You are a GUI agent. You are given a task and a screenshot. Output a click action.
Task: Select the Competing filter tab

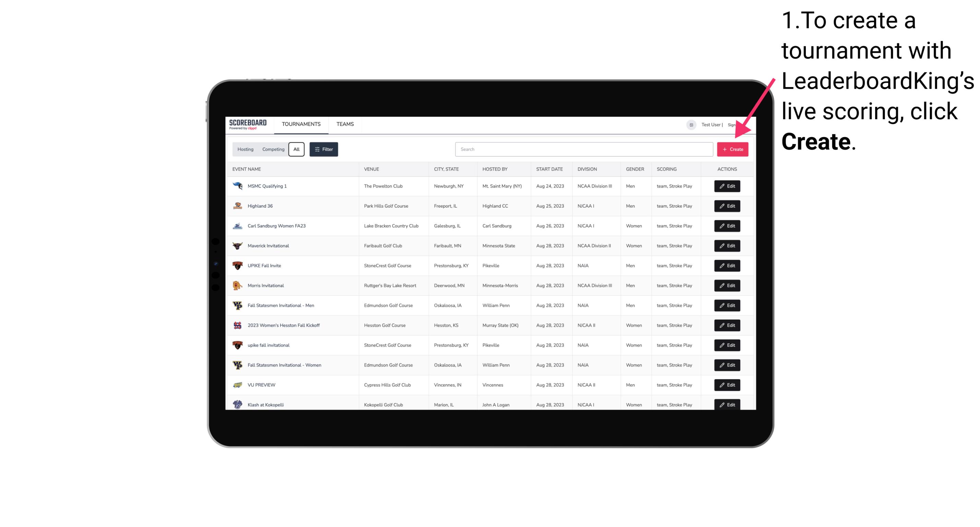(x=272, y=149)
